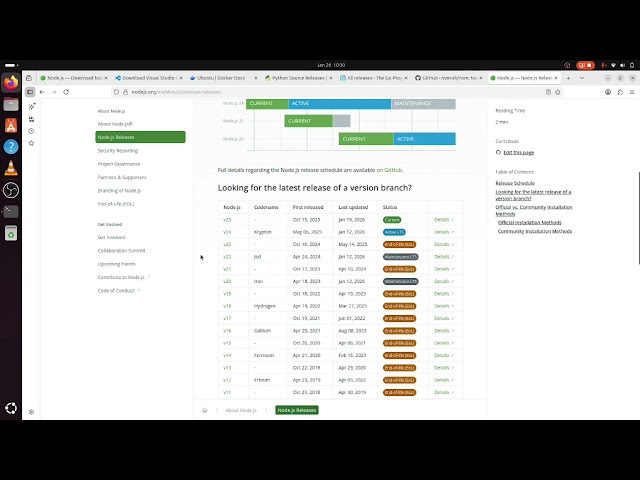
Task: Switch to the Ubuntu Docker Docs tab
Action: click(224, 78)
